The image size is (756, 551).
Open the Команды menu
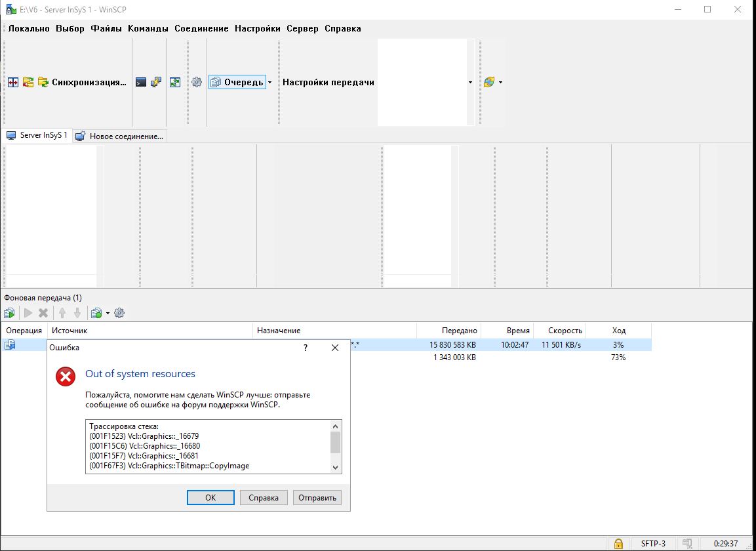149,28
